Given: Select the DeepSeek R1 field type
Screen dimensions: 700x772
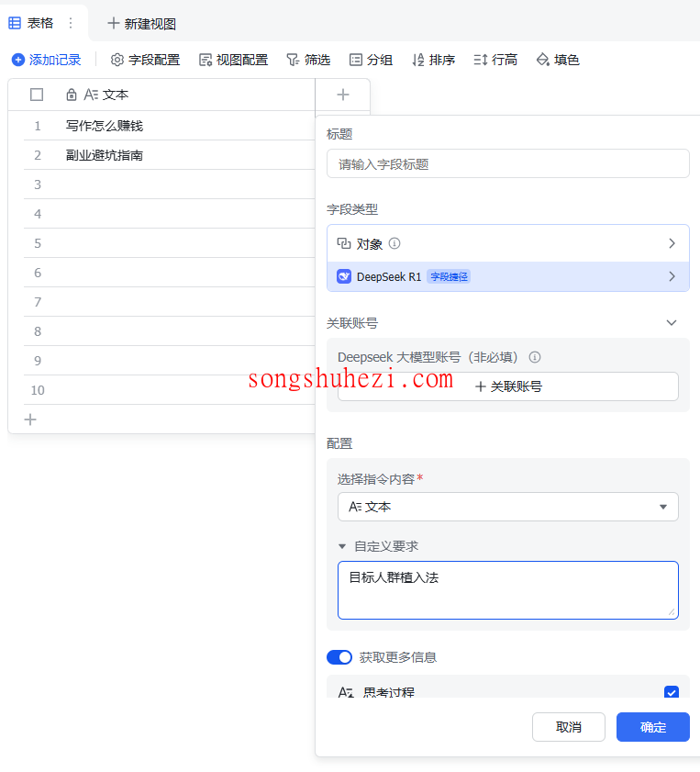Looking at the screenshot, I should coord(508,276).
